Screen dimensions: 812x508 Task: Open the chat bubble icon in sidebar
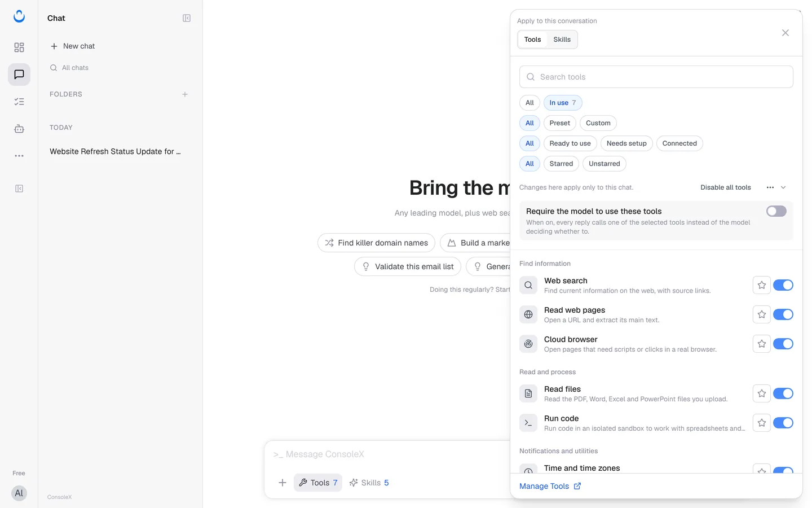pos(19,75)
